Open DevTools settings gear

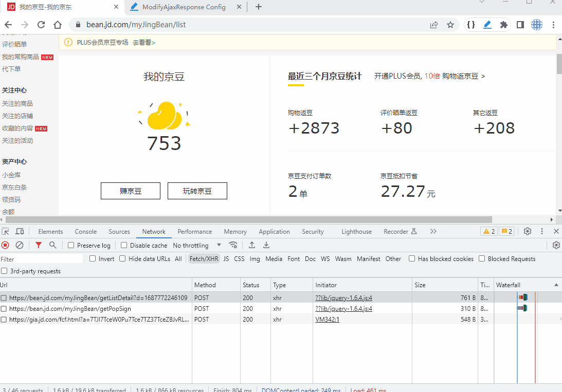(x=527, y=231)
